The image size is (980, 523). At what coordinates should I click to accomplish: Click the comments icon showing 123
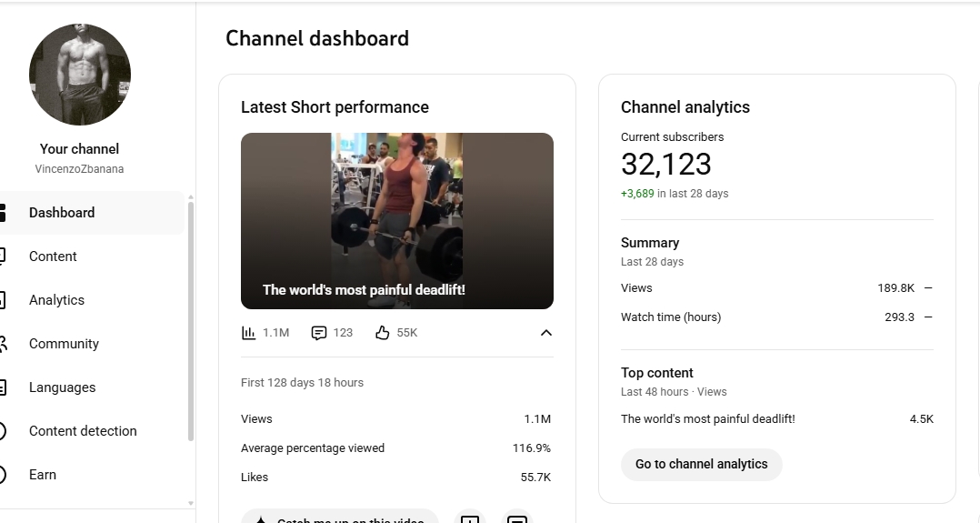[319, 333]
